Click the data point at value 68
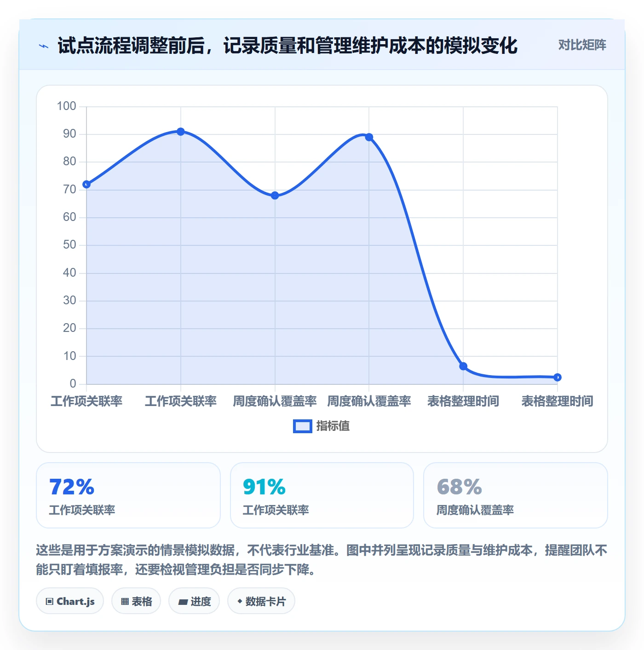644x650 pixels. coord(275,196)
